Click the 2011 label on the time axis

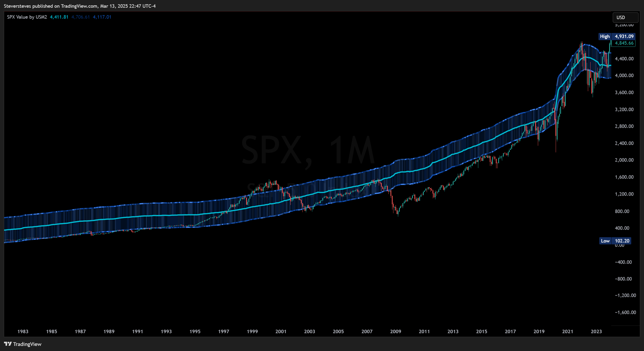point(424,332)
